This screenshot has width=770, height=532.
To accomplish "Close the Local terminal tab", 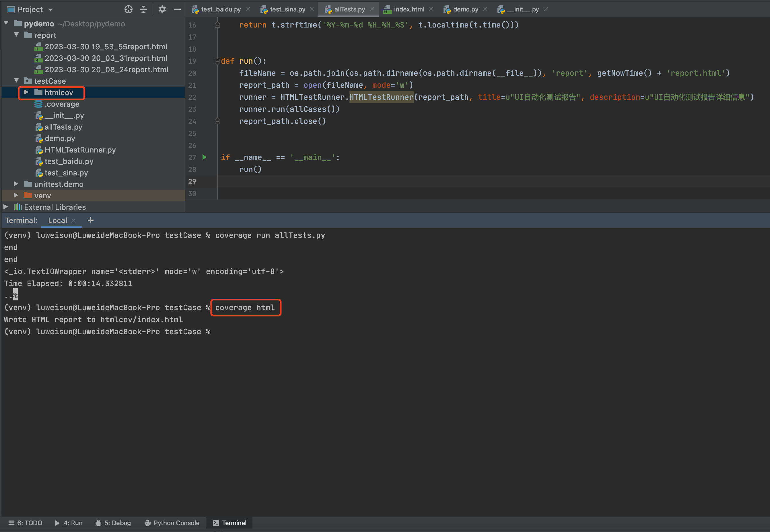I will [74, 221].
